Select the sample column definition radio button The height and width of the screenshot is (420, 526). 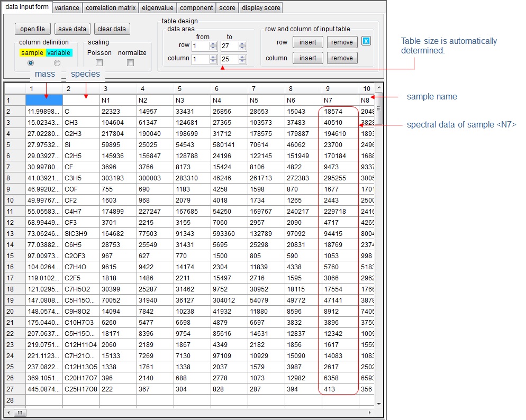point(32,62)
